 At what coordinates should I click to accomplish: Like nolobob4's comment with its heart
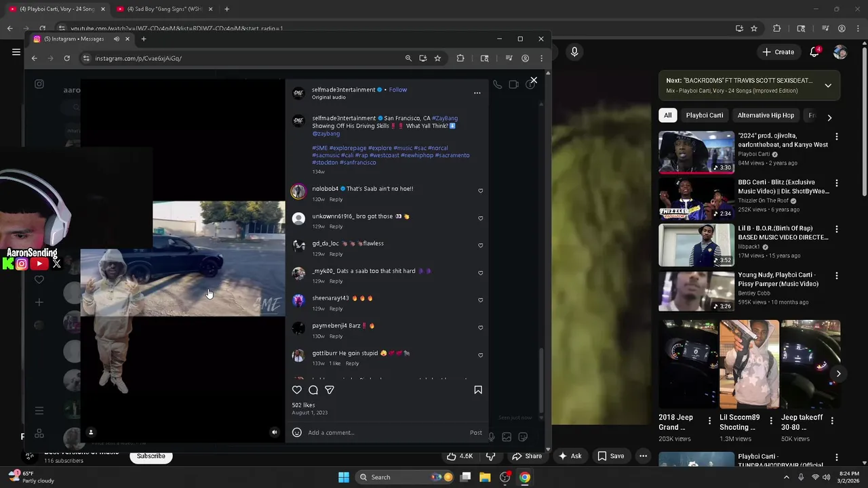pyautogui.click(x=481, y=191)
